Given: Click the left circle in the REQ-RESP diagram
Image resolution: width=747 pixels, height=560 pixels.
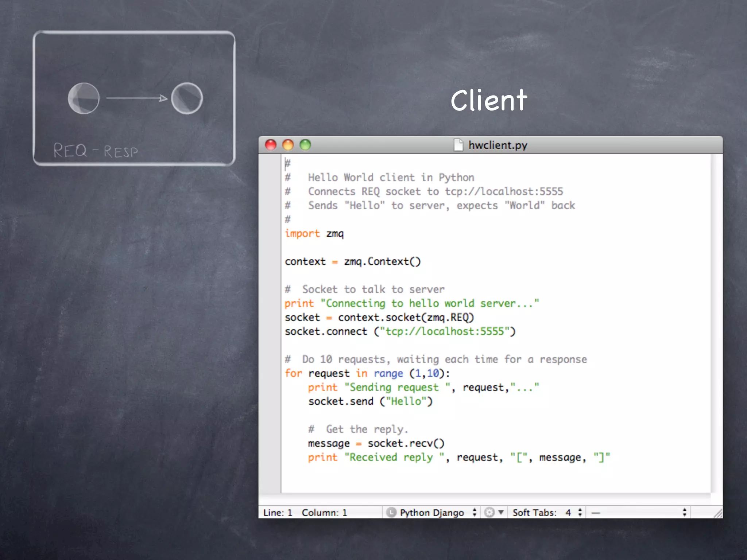Looking at the screenshot, I should (84, 98).
